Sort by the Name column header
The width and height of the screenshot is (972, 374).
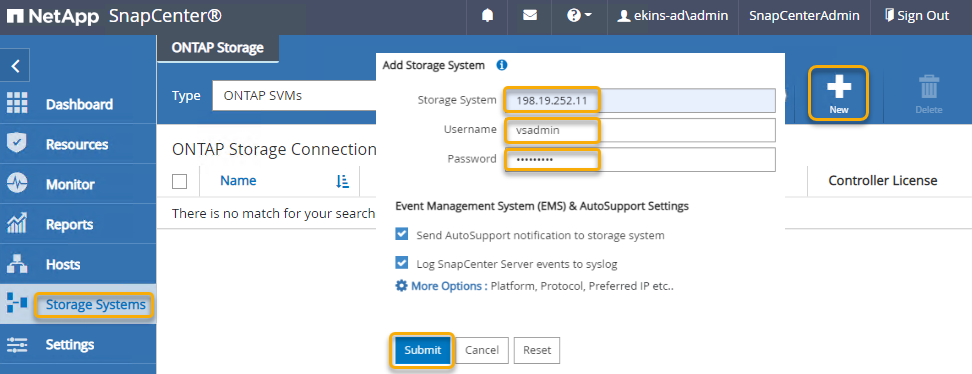pos(238,181)
